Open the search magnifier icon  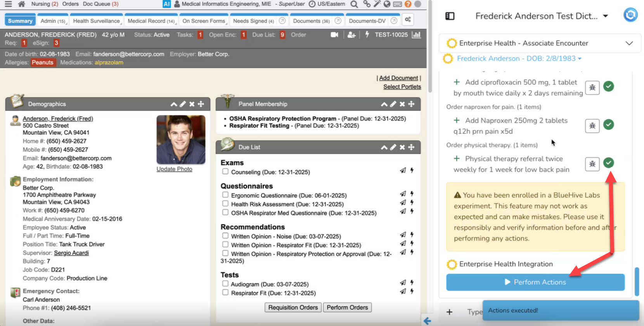click(354, 4)
